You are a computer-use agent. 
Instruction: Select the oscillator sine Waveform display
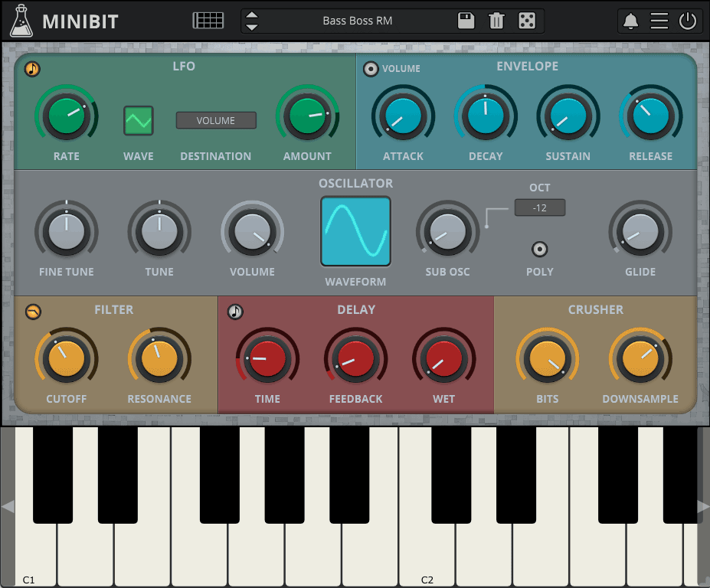click(355, 231)
